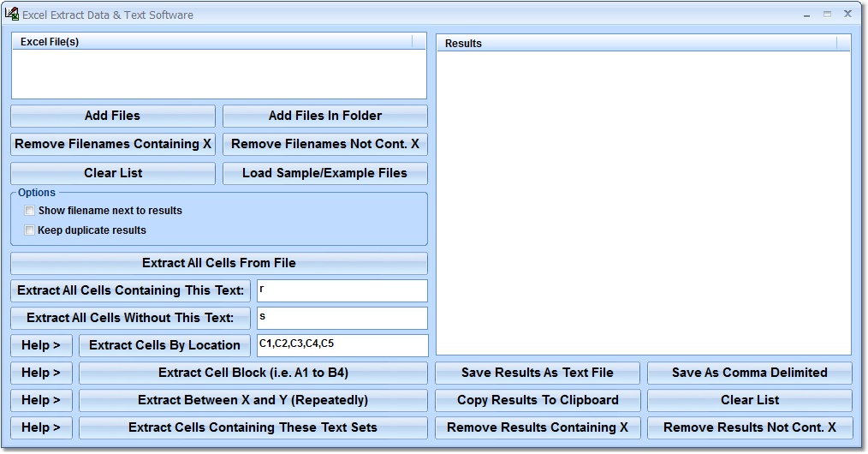The image size is (868, 454).
Task: Click Extract Cells Containing These Text Sets
Action: pos(253,427)
